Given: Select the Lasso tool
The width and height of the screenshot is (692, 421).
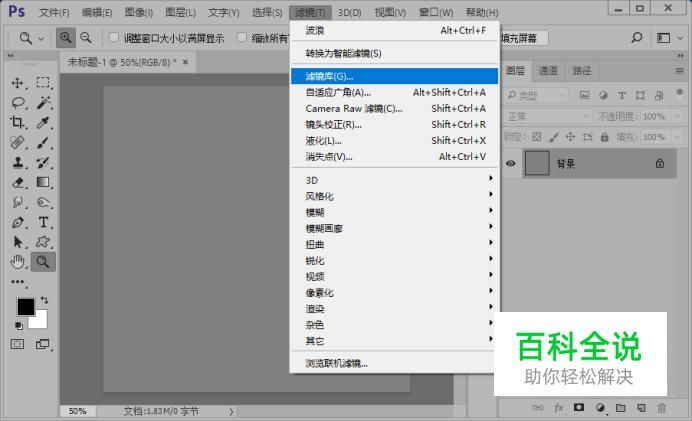Looking at the screenshot, I should (x=17, y=103).
